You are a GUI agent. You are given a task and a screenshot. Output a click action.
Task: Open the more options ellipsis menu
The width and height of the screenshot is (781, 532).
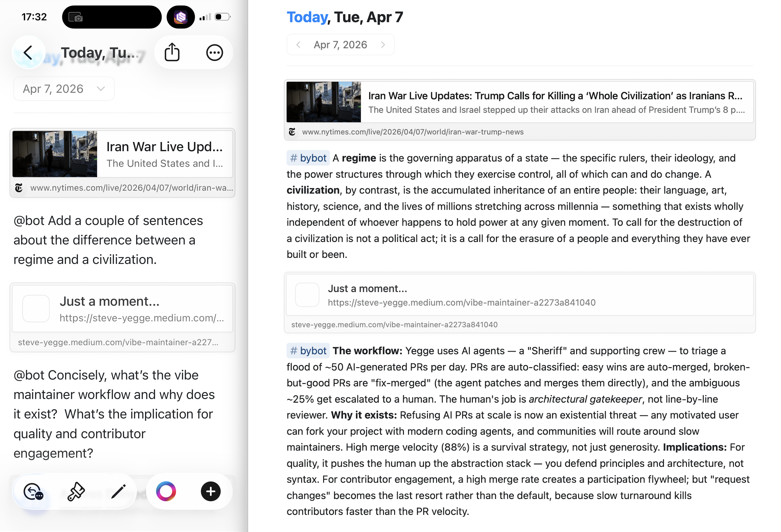coord(214,53)
